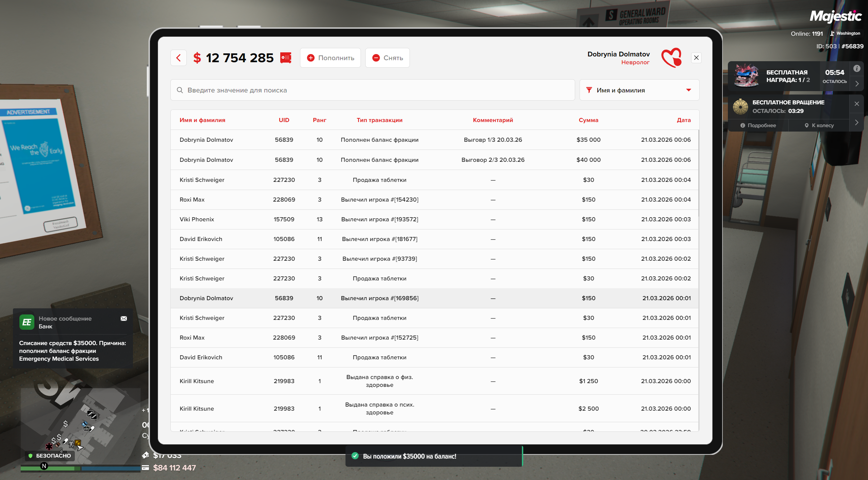Click the red back arrow button
The width and height of the screenshot is (868, 480).
179,58
